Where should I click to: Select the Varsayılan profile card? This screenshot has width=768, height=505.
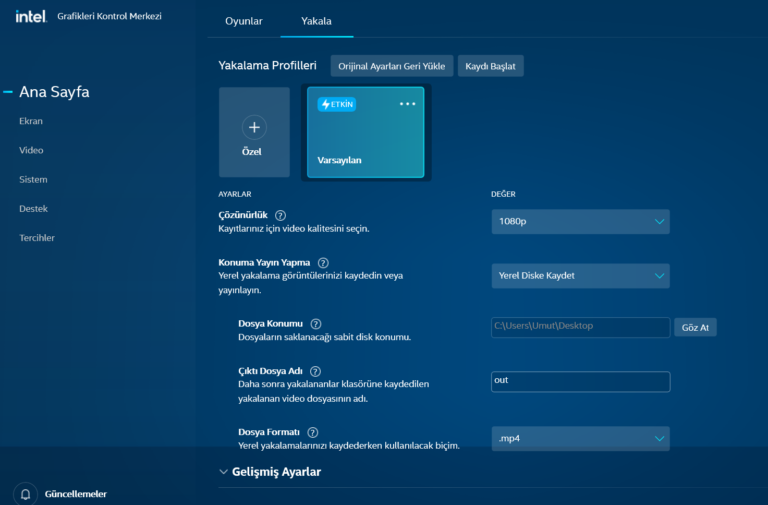click(x=365, y=132)
